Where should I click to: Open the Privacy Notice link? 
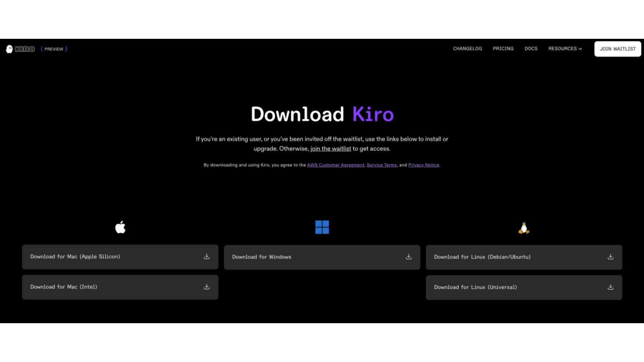(424, 165)
